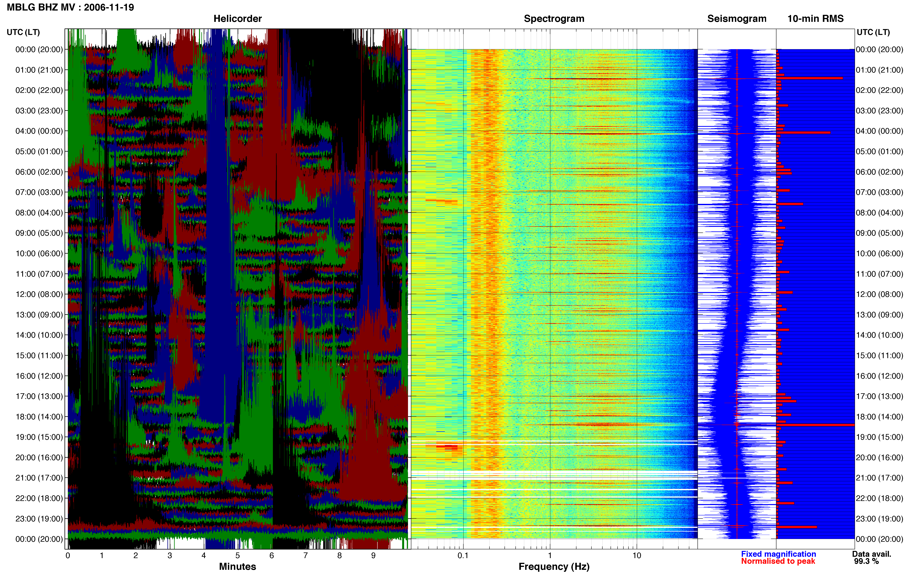Screen dimensions: 924x578
Task: Click right time label '23:00 (19:00)'
Action: coord(879,519)
